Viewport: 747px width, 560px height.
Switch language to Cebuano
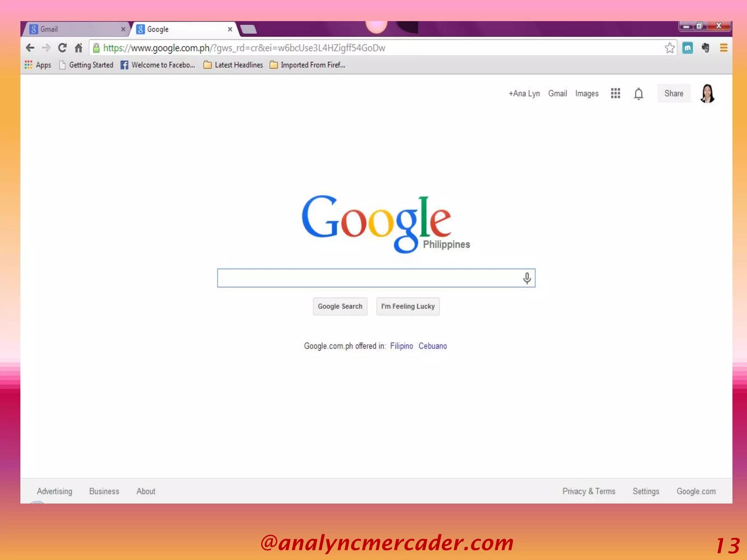[433, 346]
